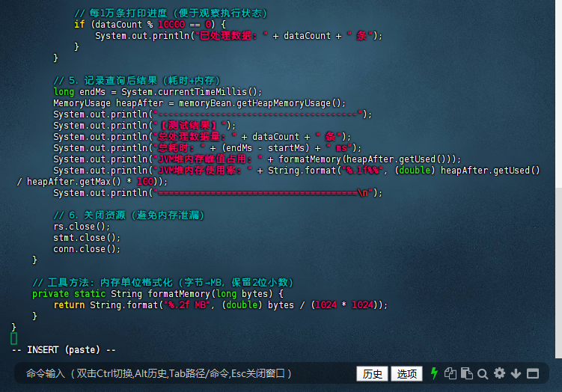Click the INSERT (paste) mode status line
The width and height of the screenshot is (562, 392).
tap(64, 350)
